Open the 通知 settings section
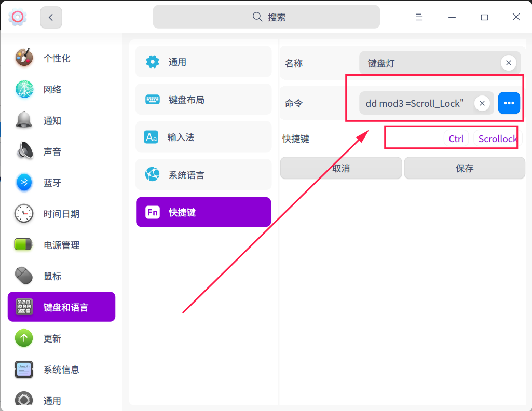Image resolution: width=532 pixels, height=411 pixels. [61, 120]
